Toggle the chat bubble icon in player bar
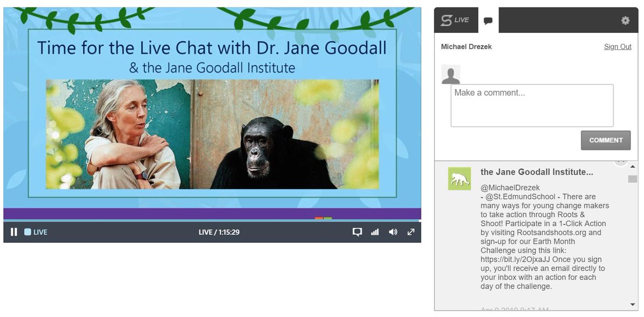Image resolution: width=644 pixels, height=317 pixels. coord(357,232)
